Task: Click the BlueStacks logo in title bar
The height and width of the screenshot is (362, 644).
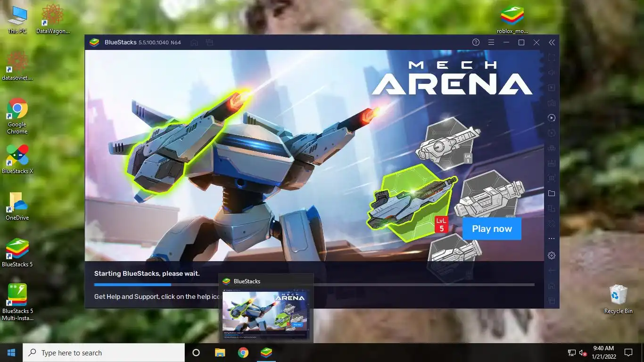Action: click(94, 42)
